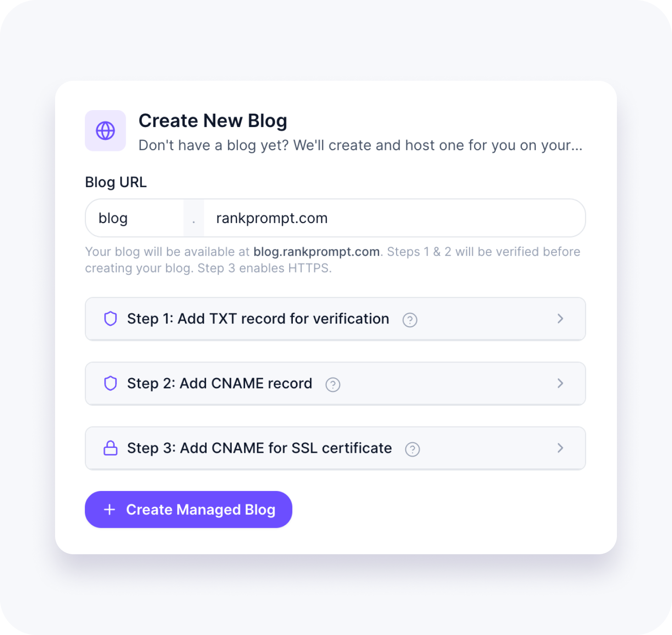
Task: Show help for Step 2 CNAME record
Action: [x=333, y=384]
